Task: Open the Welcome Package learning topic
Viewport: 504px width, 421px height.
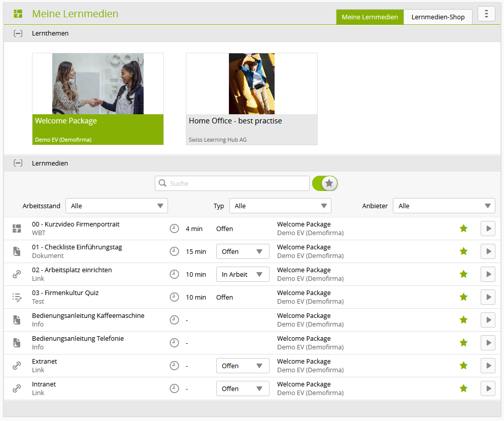Action: 98,99
